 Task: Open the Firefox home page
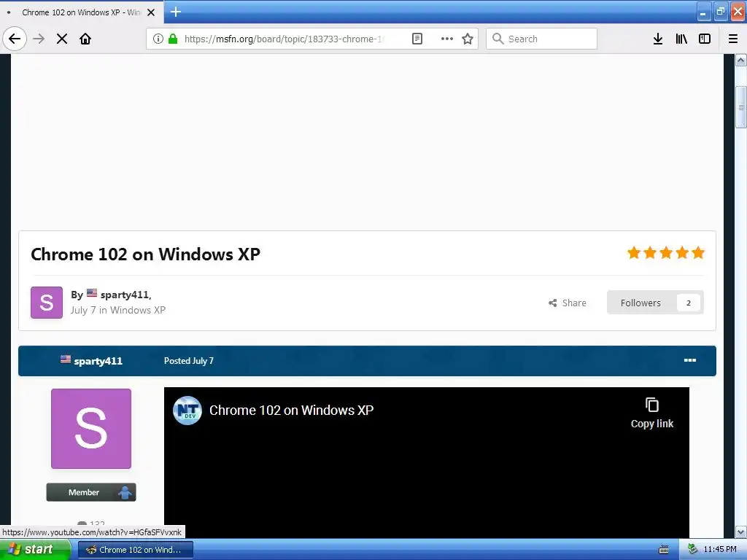point(85,39)
